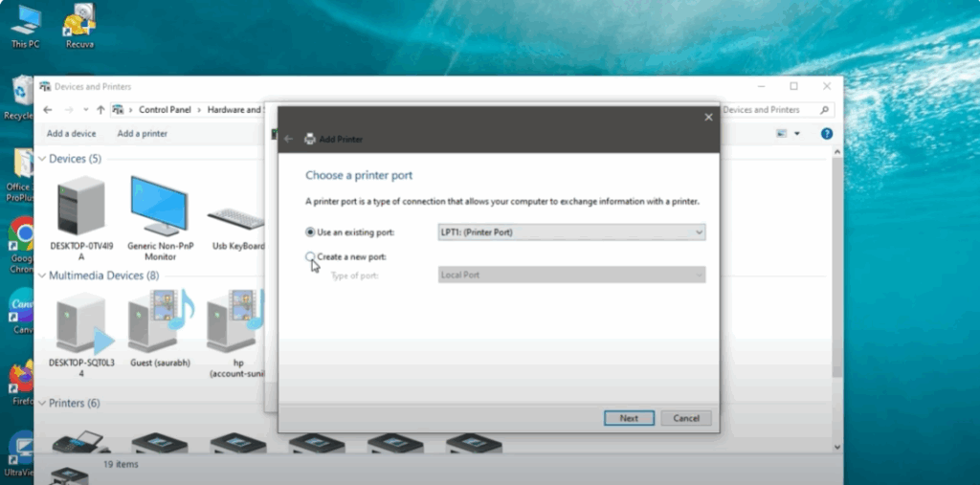Click 'Add a device' in Devices and Printers
The image size is (980, 485).
click(71, 133)
